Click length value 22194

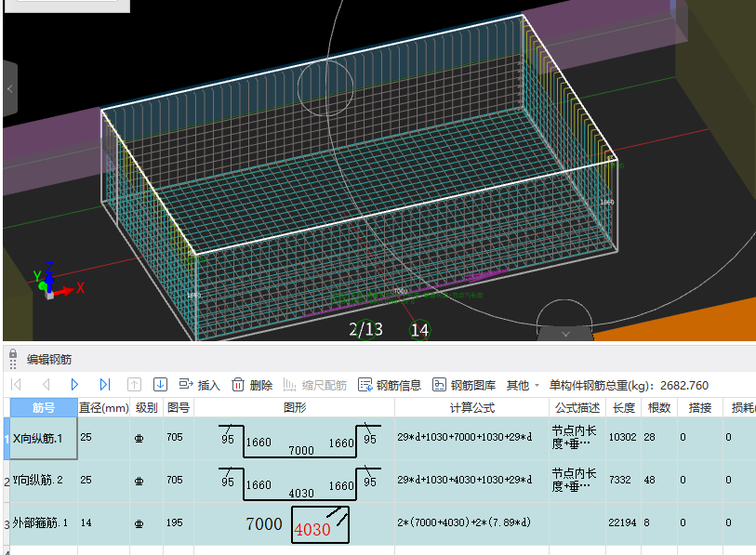(622, 522)
